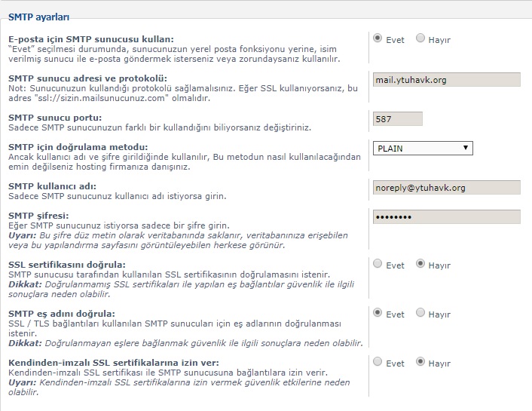Select Hayır for SSL sertifikasını doğrula
The width and height of the screenshot is (532, 411).
pos(420,264)
